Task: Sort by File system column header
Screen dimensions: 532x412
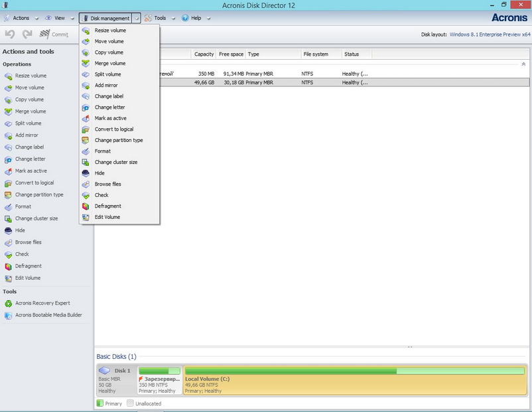Action: (x=321, y=54)
